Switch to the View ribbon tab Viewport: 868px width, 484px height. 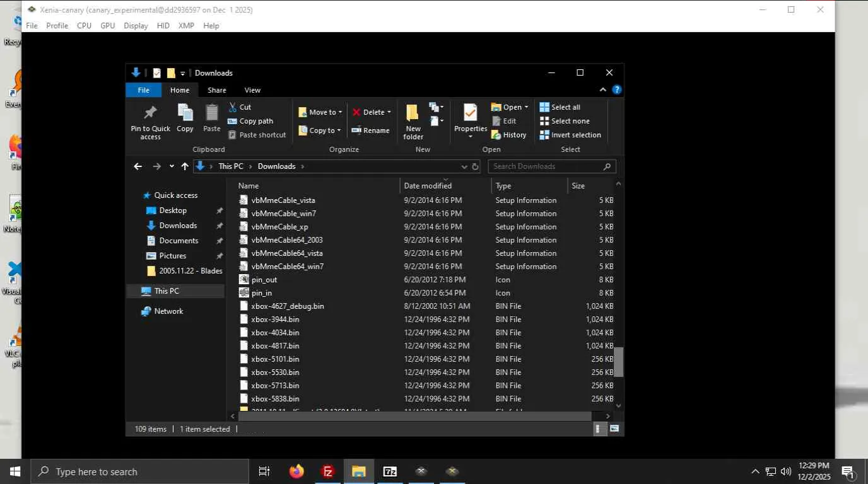252,90
